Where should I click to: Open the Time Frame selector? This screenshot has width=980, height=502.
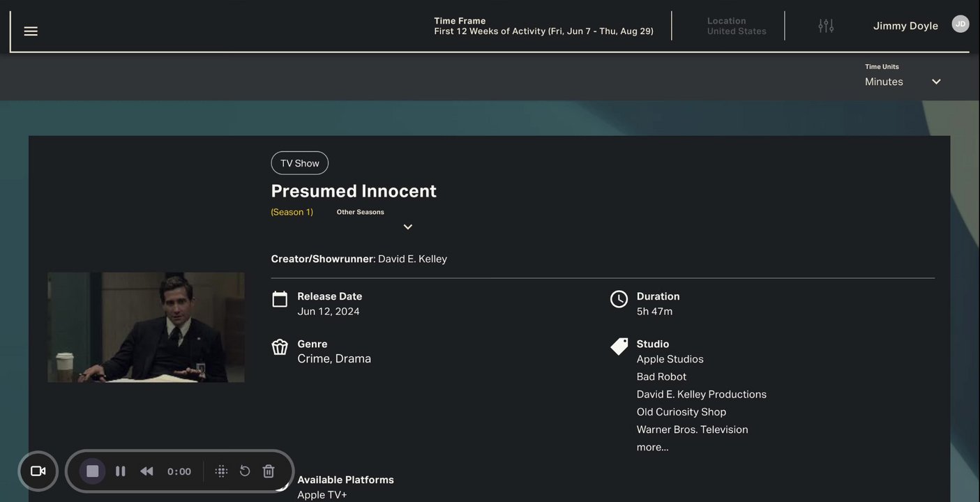coord(543,26)
